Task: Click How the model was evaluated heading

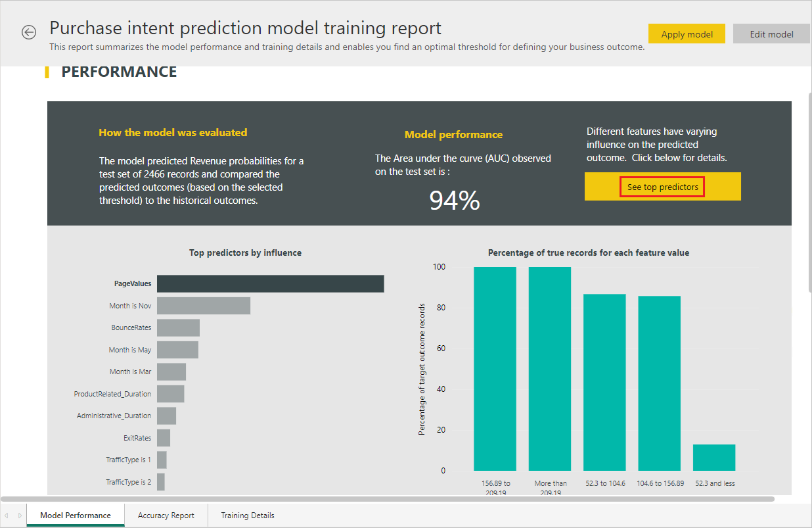Action: (173, 133)
